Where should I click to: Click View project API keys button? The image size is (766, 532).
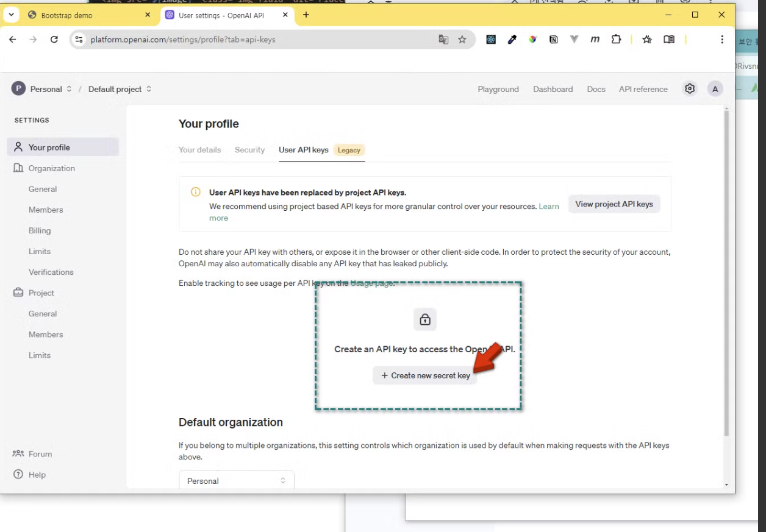tap(614, 204)
